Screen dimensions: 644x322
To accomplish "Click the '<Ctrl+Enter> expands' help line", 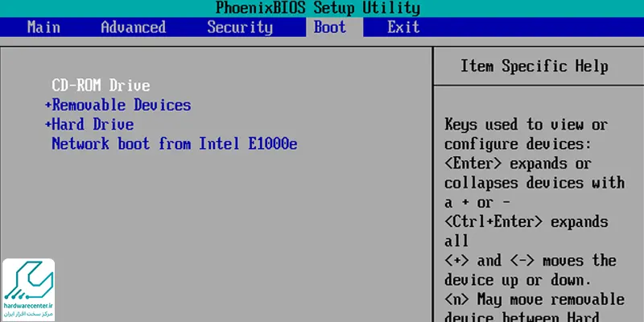I will 526,222.
